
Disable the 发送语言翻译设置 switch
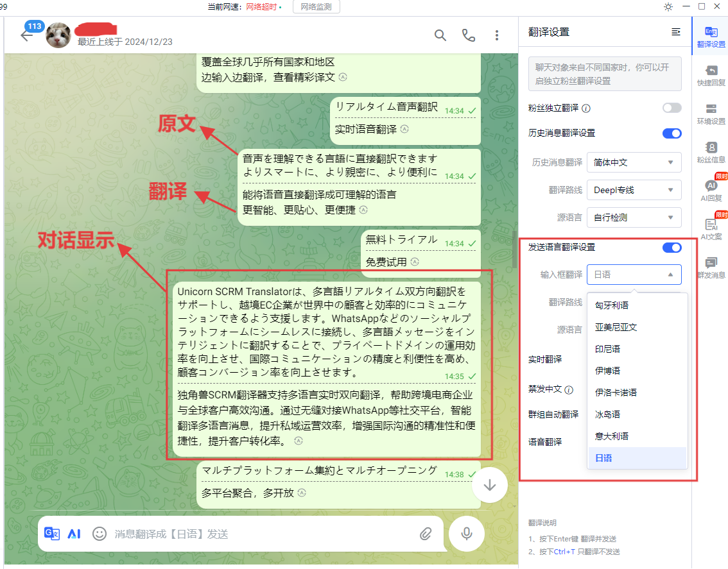click(x=672, y=248)
